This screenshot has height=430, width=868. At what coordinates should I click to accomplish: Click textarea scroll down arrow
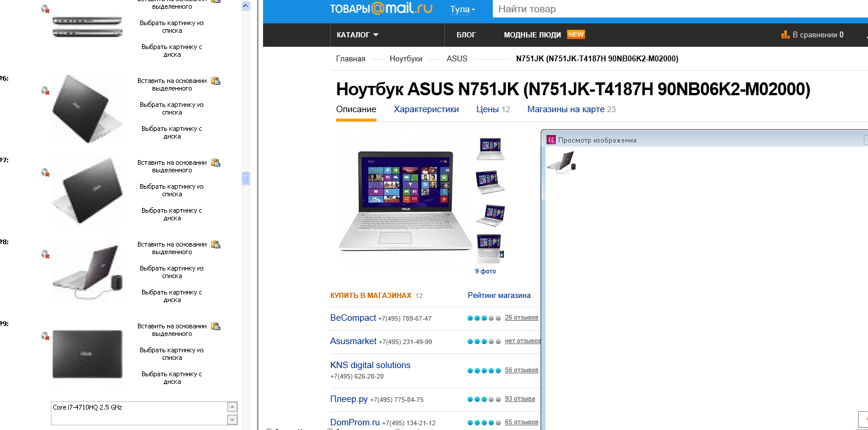pos(233,419)
